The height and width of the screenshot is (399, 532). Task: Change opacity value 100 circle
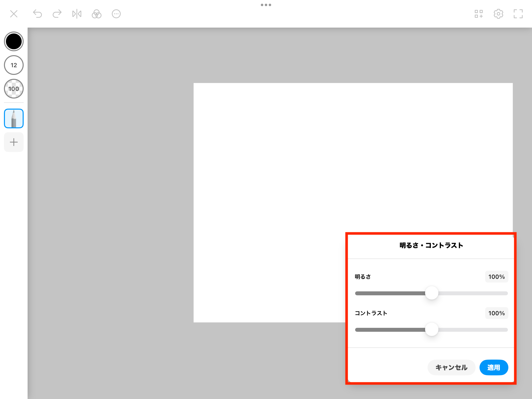click(14, 89)
